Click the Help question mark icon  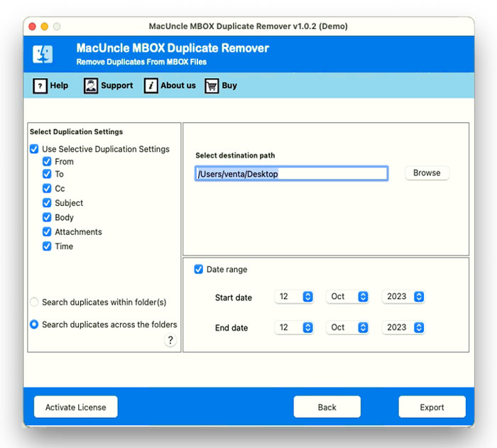[x=40, y=86]
